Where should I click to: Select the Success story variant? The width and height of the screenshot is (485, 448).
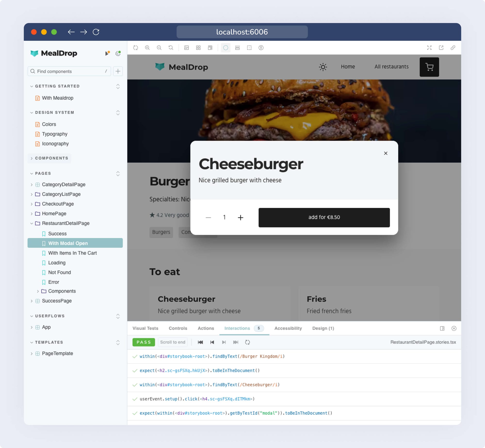point(57,234)
